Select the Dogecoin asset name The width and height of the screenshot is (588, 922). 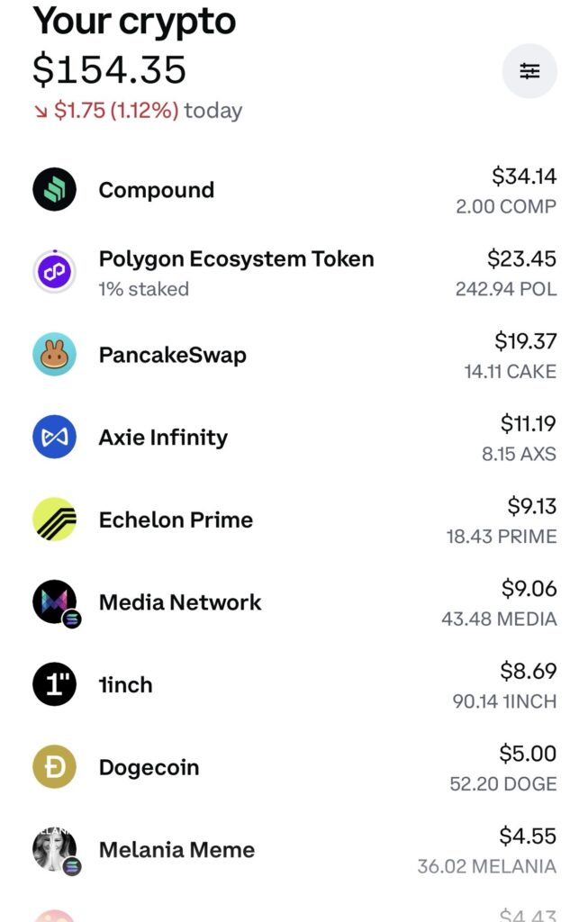pos(149,768)
